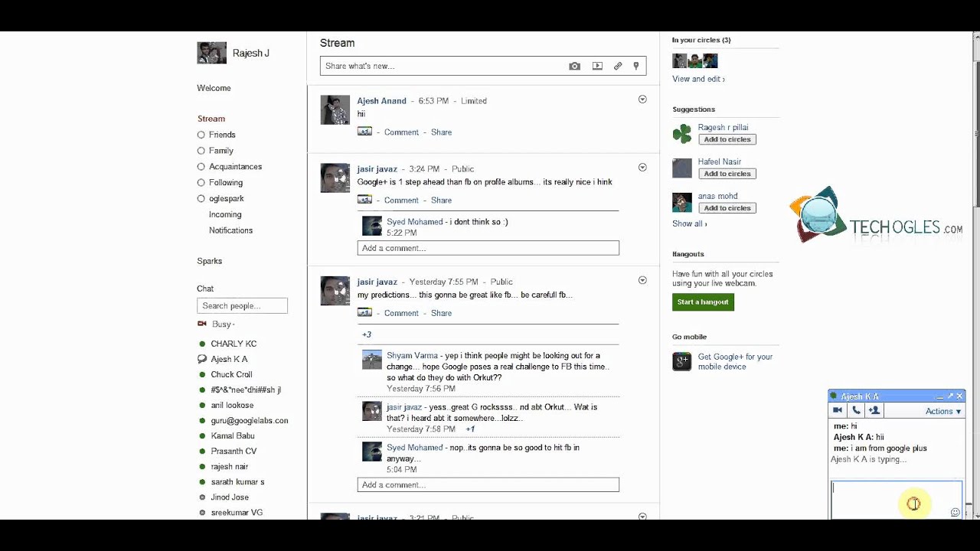The width and height of the screenshot is (980, 551).
Task: Click Syed Mohamed's avatar on the 5:22 PM comment
Action: point(372,226)
